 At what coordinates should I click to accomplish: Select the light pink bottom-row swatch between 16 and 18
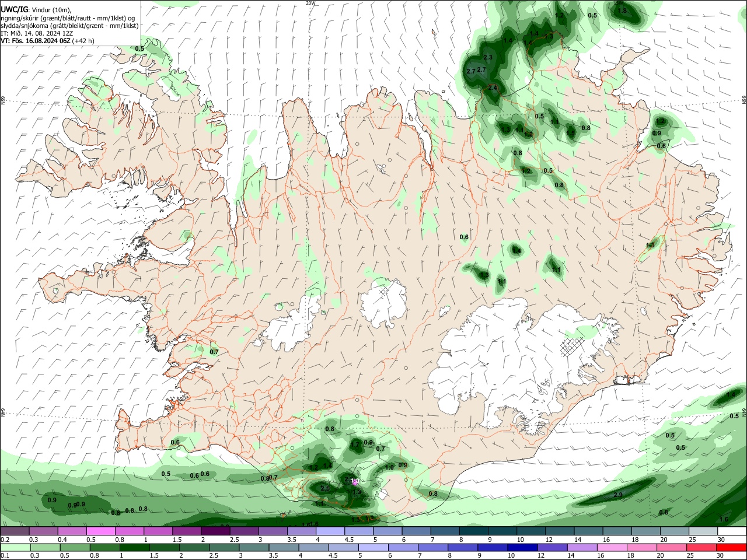(x=612, y=548)
